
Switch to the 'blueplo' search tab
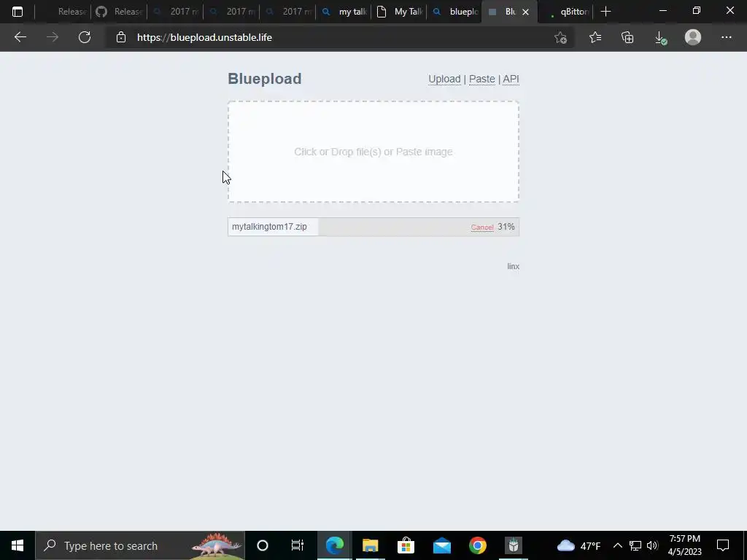tap(455, 12)
